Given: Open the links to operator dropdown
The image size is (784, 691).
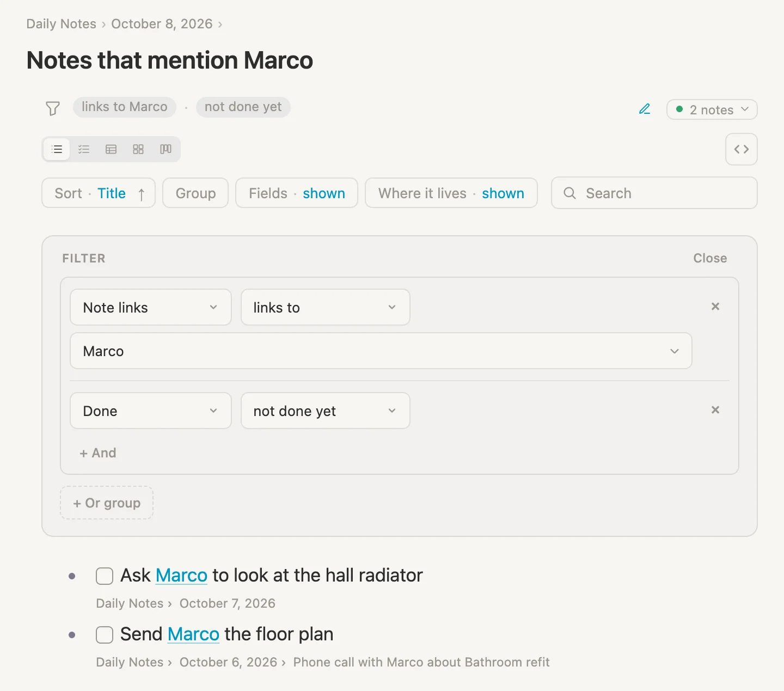Looking at the screenshot, I should tap(326, 307).
